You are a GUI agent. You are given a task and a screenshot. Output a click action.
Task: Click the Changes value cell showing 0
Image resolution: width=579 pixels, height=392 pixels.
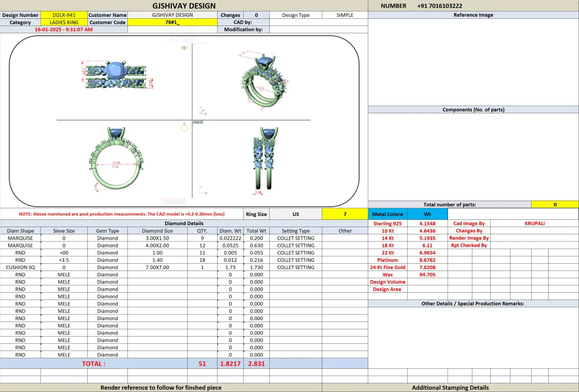(256, 15)
